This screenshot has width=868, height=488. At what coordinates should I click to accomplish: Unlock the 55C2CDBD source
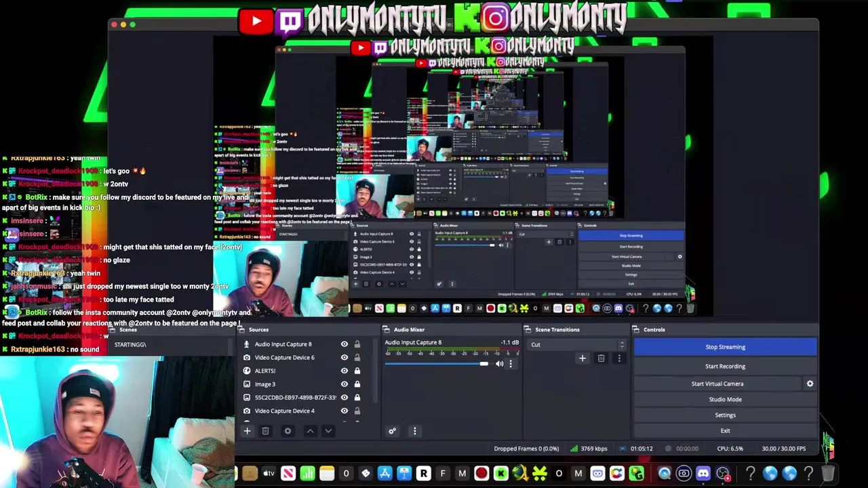click(357, 397)
